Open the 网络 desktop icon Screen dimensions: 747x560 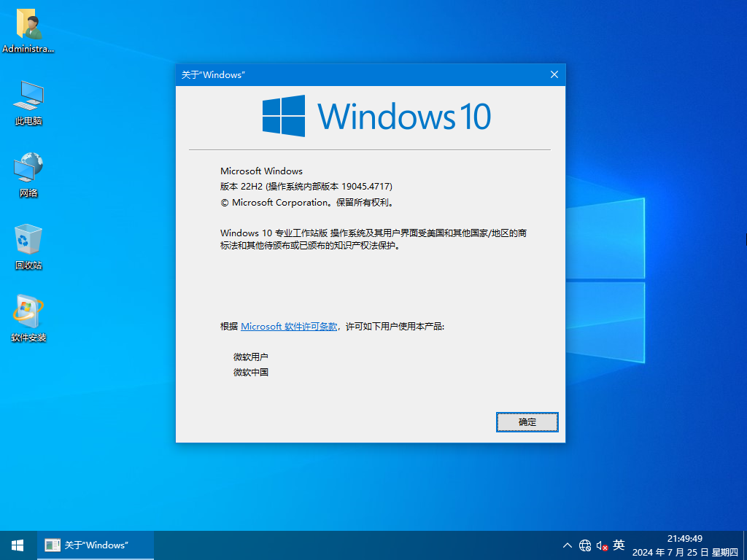pyautogui.click(x=27, y=175)
